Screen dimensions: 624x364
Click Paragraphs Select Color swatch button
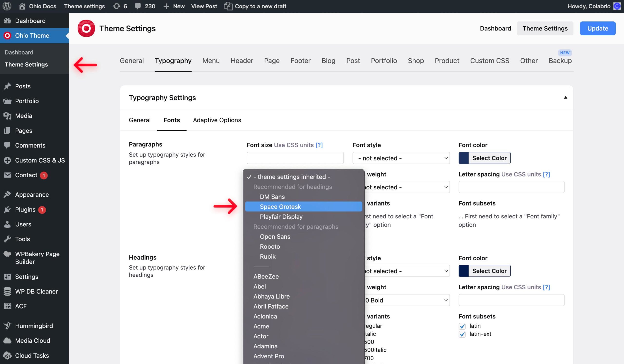click(x=484, y=158)
